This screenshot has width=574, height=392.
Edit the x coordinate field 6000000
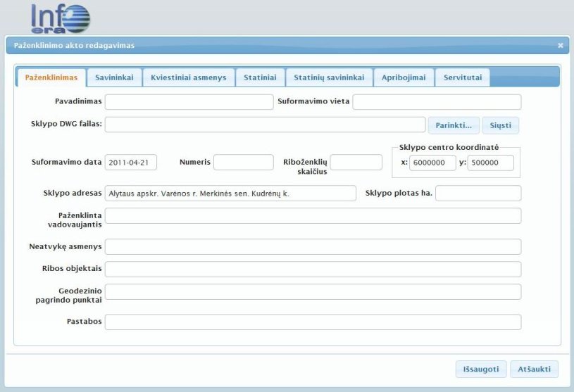click(432, 163)
